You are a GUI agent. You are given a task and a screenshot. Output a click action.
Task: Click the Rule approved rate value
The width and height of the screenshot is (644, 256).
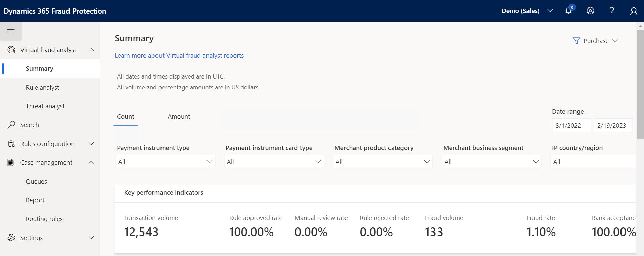pyautogui.click(x=251, y=232)
